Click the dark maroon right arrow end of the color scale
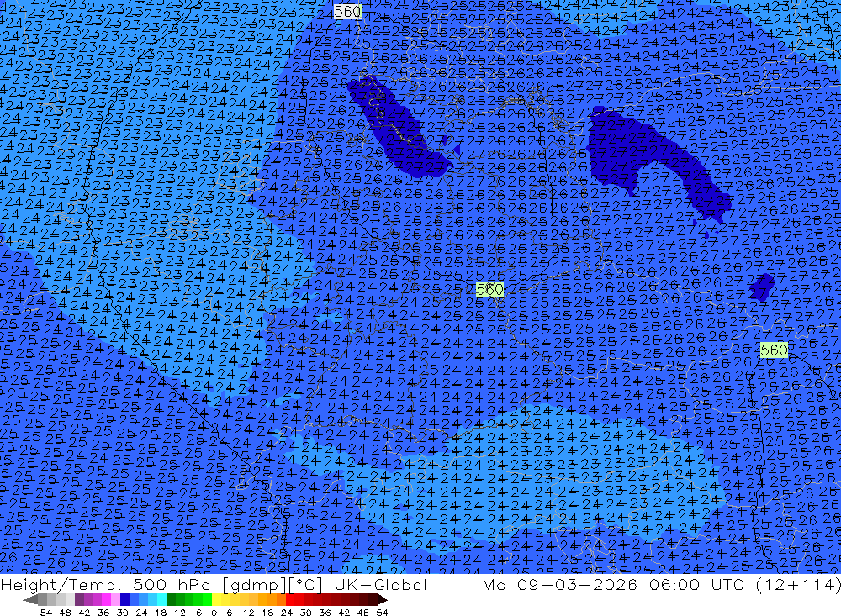This screenshot has height=616, width=841. click(x=383, y=600)
